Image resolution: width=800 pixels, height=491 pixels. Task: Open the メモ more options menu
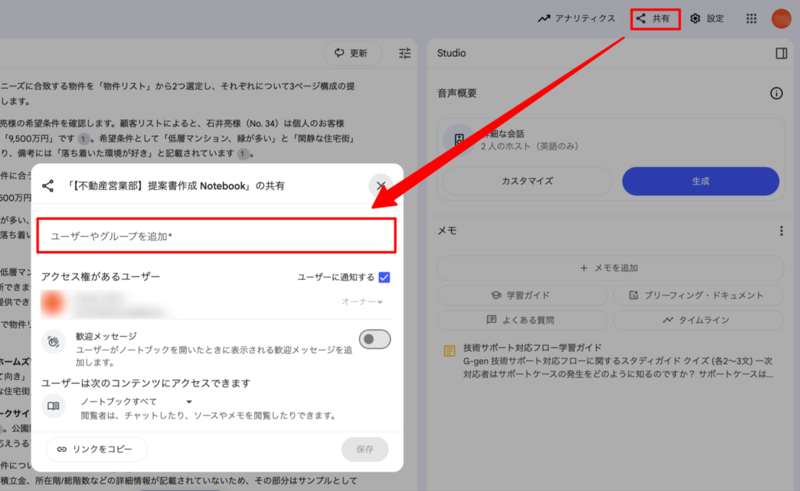tap(781, 231)
